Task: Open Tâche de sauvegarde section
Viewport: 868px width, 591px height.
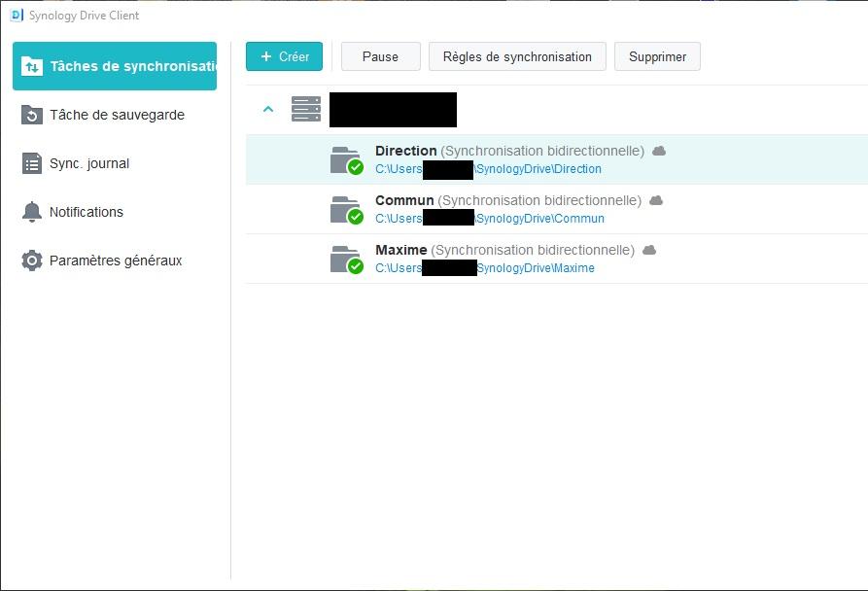Action: pyautogui.click(x=115, y=115)
